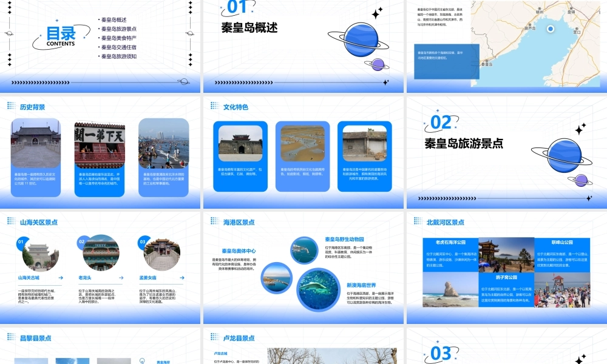Screen dimensions: 607x364
Task: Click the 山海关区景点 slide heading
Action: [x=39, y=223]
